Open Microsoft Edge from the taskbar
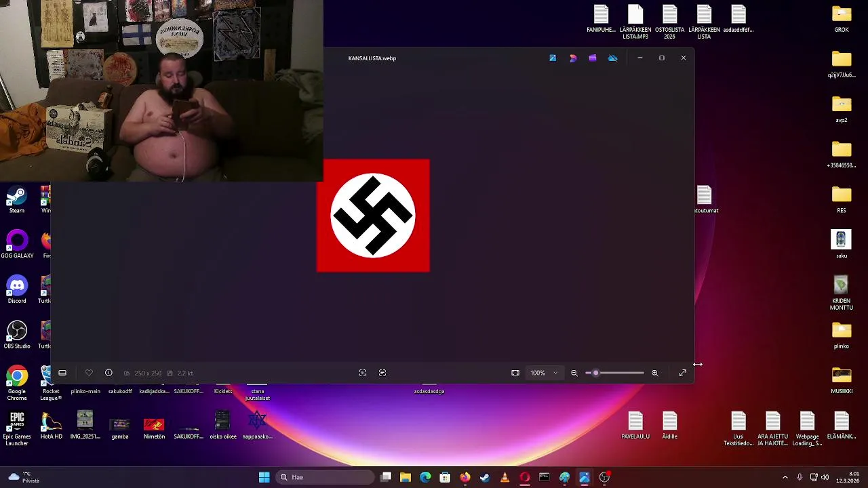The height and width of the screenshot is (488, 868). tap(425, 477)
